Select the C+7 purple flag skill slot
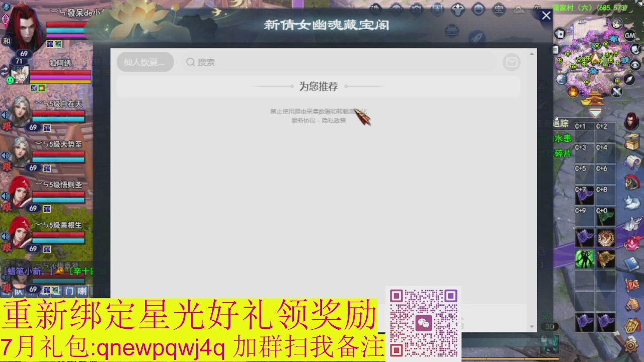This screenshot has width=644, height=362. pyautogui.click(x=585, y=195)
